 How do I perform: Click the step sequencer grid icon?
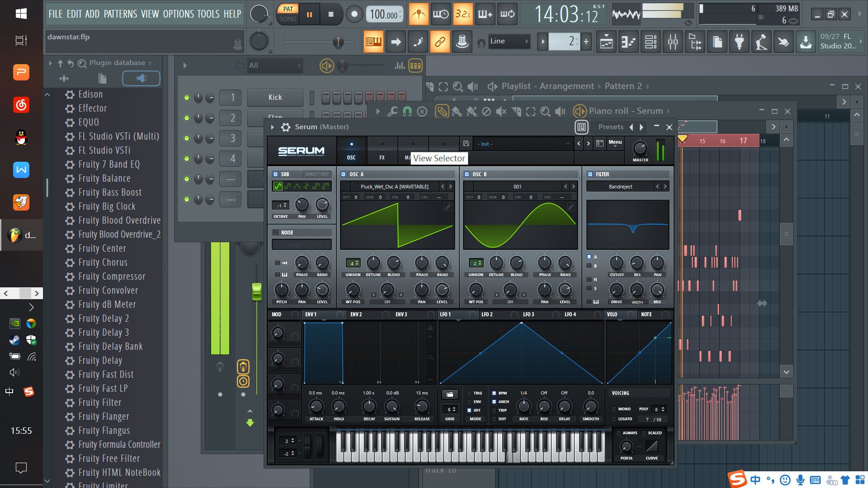point(415,66)
